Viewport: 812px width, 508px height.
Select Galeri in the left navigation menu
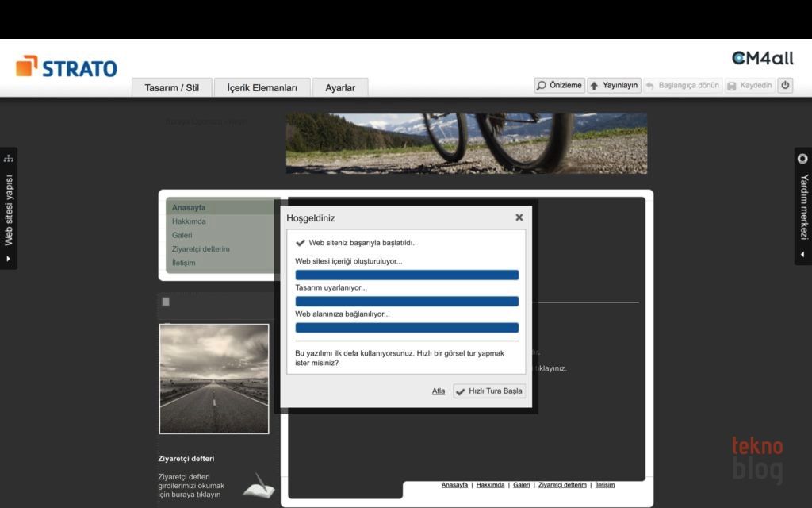(x=182, y=235)
